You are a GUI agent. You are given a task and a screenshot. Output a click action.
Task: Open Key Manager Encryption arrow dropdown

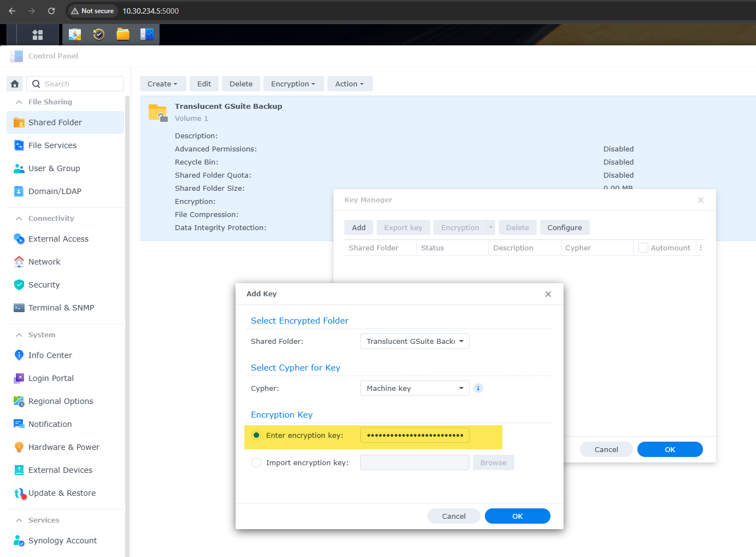[491, 227]
